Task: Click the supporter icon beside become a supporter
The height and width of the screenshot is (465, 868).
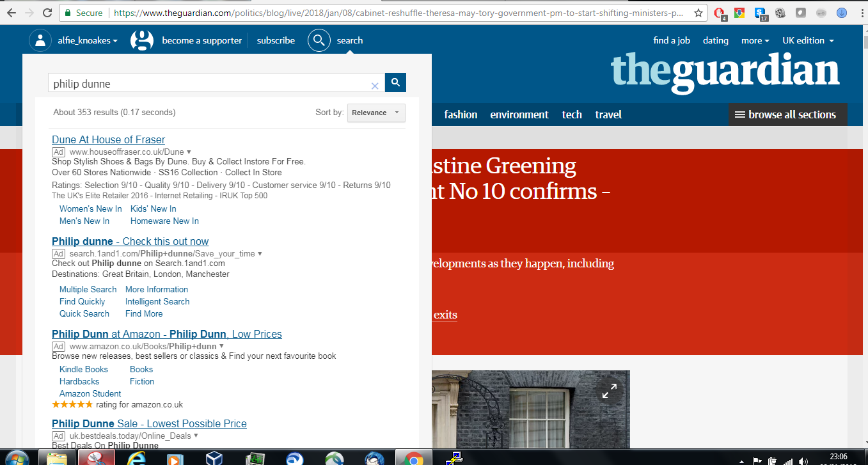Action: 142,40
